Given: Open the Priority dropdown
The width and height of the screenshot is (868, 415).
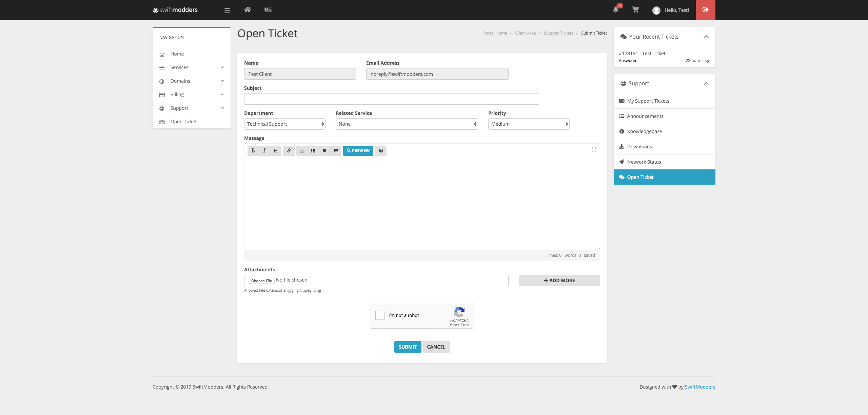Looking at the screenshot, I should [x=529, y=124].
